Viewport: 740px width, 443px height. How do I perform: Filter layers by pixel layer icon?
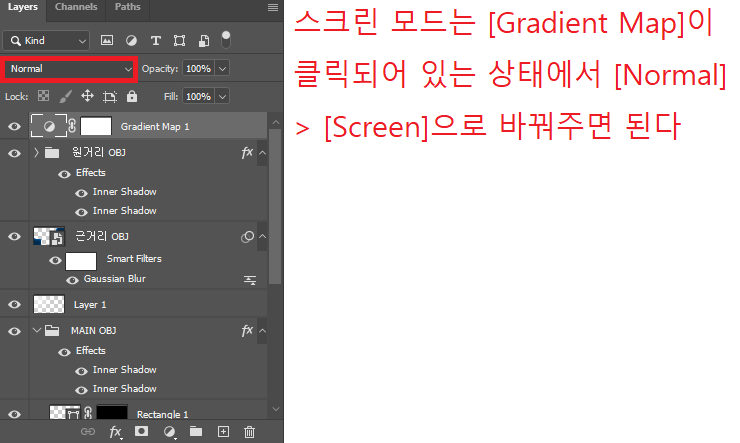click(x=107, y=41)
